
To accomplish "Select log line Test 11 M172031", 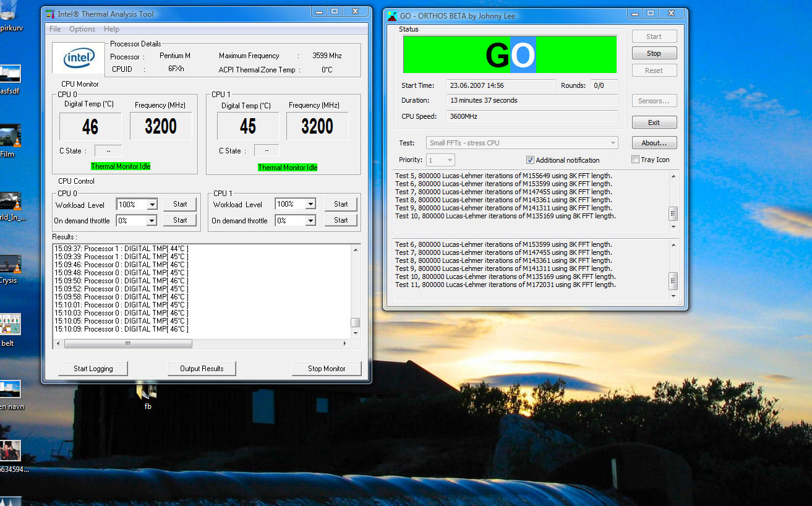I will [x=505, y=285].
